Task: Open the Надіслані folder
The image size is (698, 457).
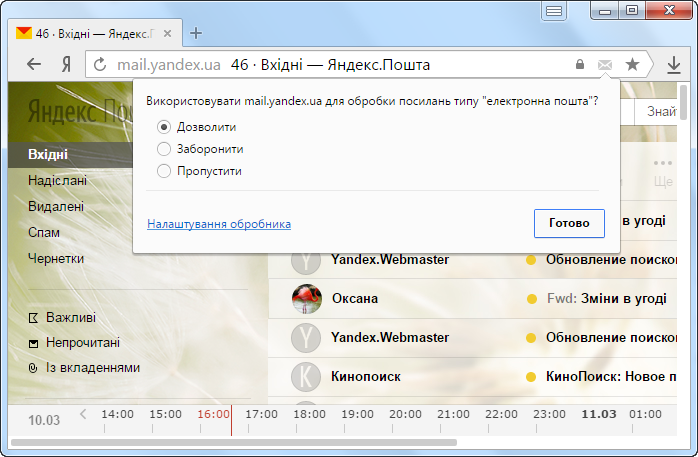Action: point(57,180)
